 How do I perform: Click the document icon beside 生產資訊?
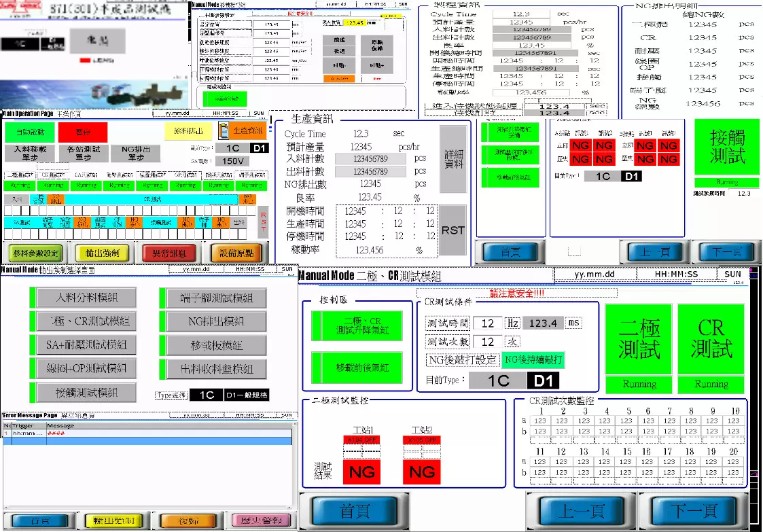[x=224, y=130]
